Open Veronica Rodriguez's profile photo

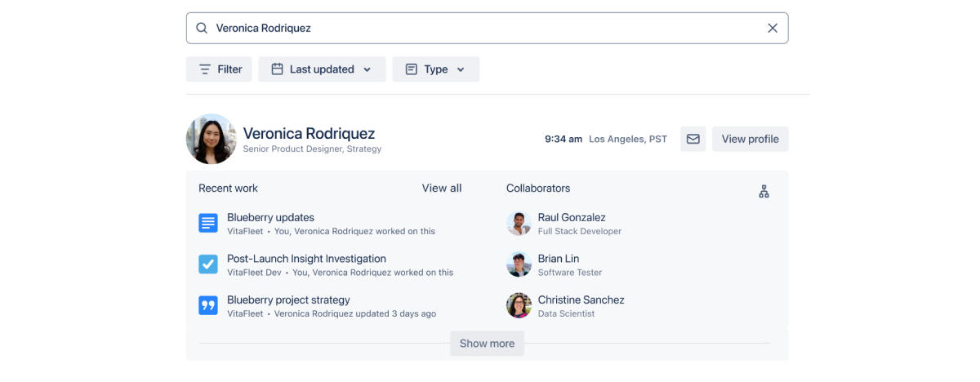[x=212, y=139]
